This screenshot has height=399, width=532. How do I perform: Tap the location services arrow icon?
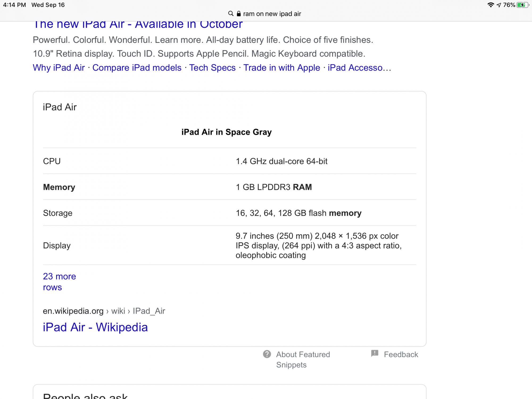(499, 5)
